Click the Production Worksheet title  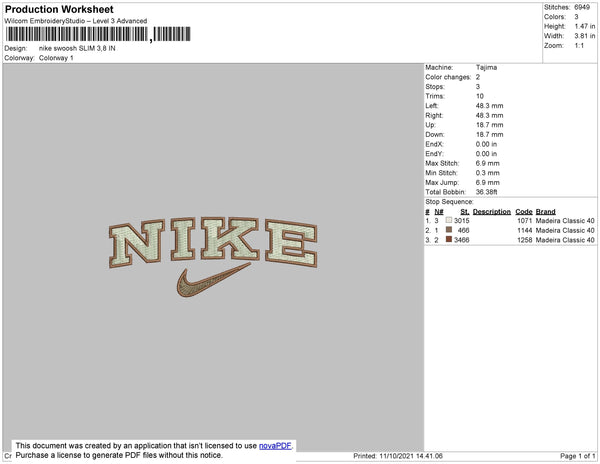tap(59, 9)
